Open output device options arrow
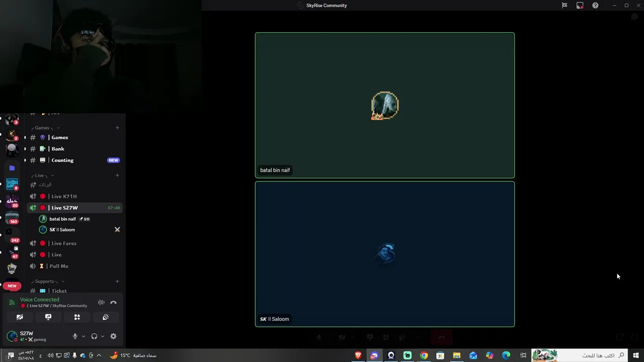The width and height of the screenshot is (644, 362). point(103,336)
